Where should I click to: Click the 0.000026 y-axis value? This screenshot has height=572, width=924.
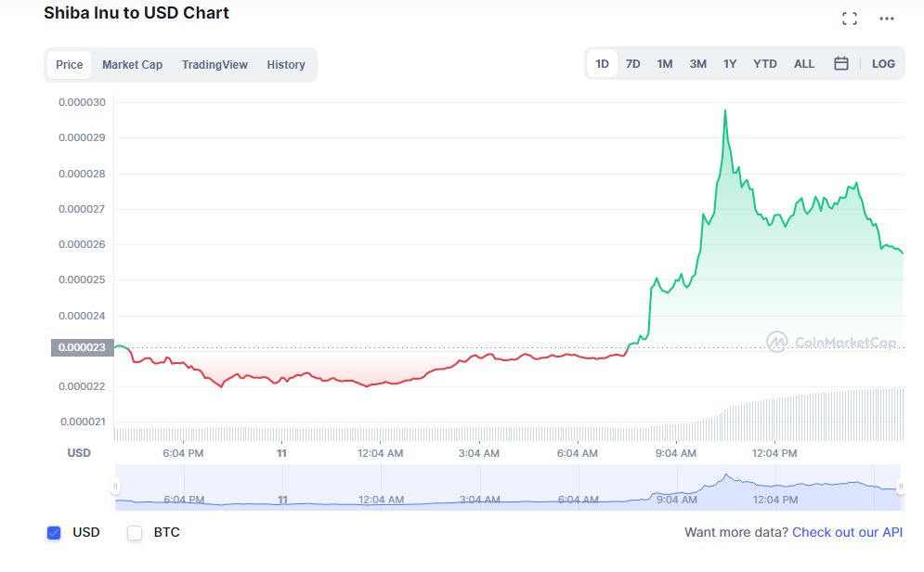[x=82, y=244]
